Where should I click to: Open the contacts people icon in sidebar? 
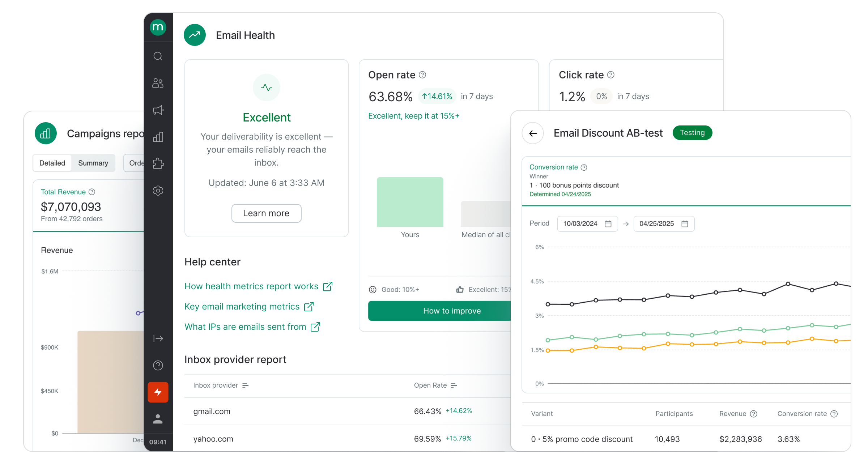pos(158,83)
